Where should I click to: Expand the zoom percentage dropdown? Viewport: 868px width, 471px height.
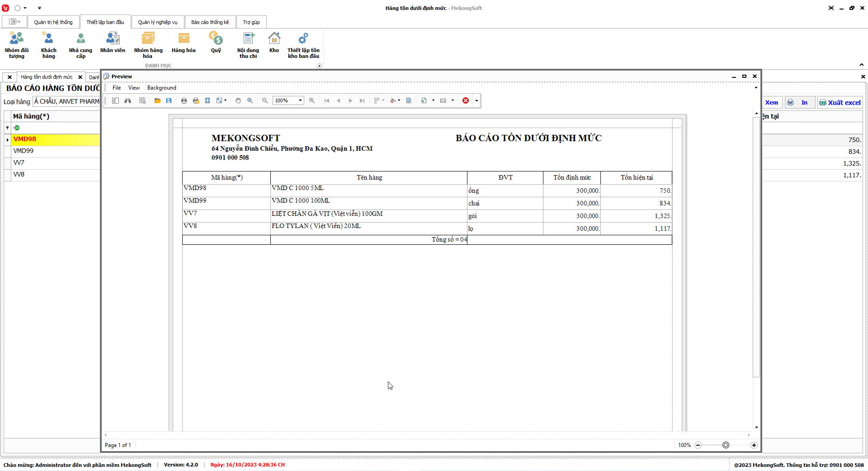300,100
